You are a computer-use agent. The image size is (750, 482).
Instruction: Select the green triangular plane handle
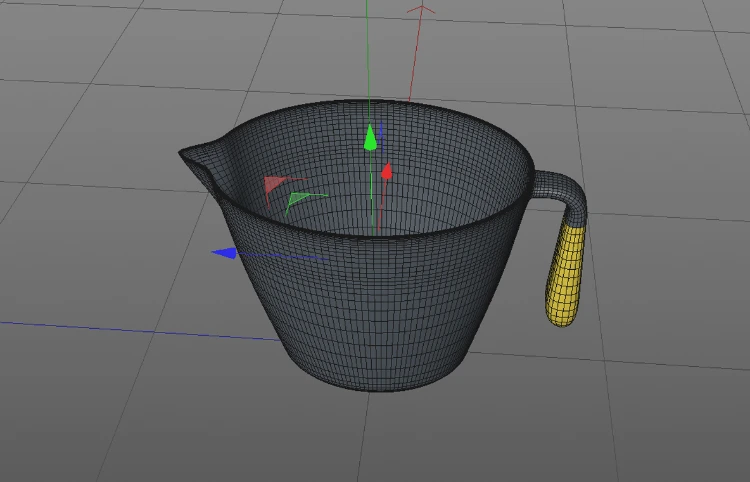point(295,201)
